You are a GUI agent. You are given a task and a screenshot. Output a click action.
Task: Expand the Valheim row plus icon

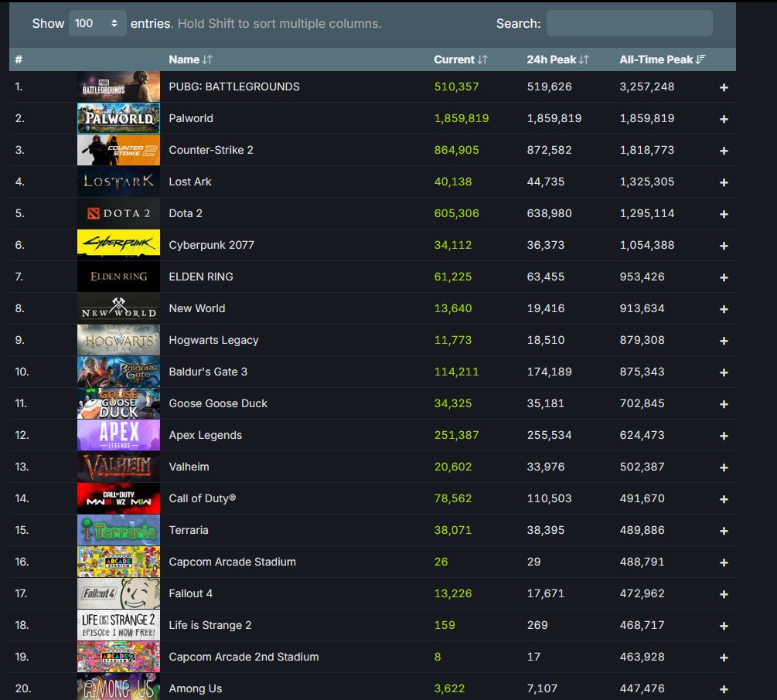point(724,467)
